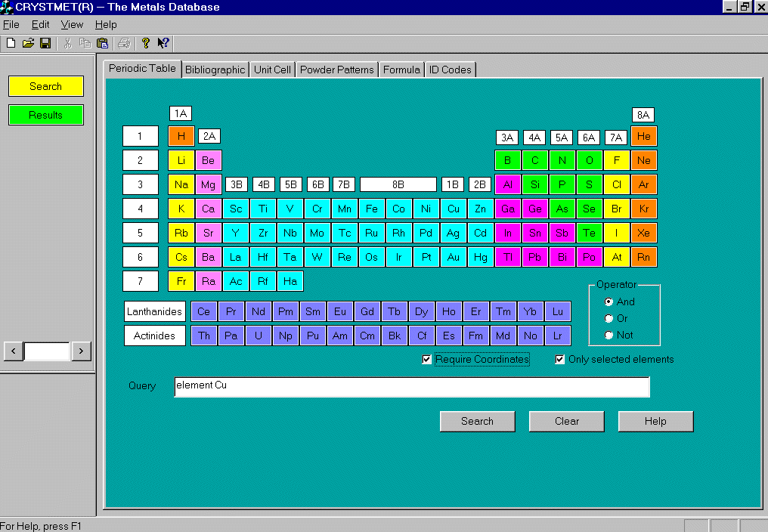Viewport: 768px width, 532px height.
Task: Select the green Si element tile
Action: pos(535,184)
